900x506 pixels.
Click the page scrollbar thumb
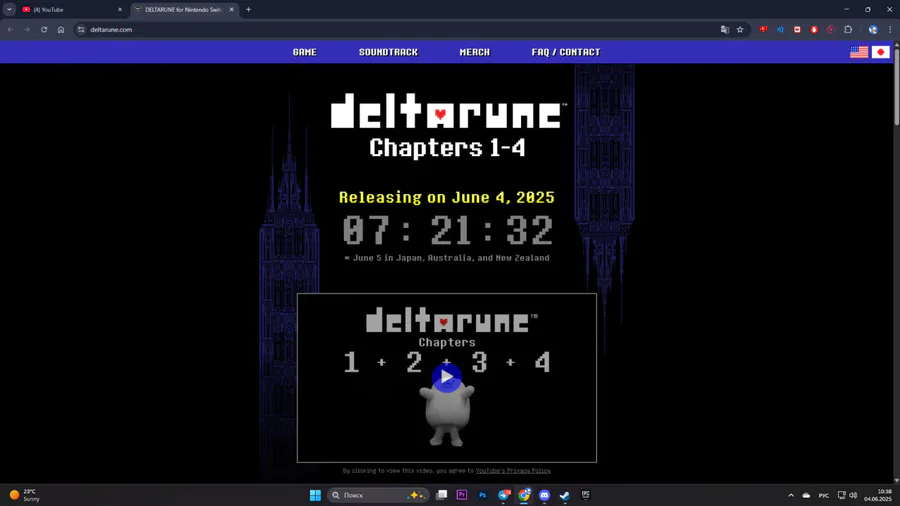[897, 86]
